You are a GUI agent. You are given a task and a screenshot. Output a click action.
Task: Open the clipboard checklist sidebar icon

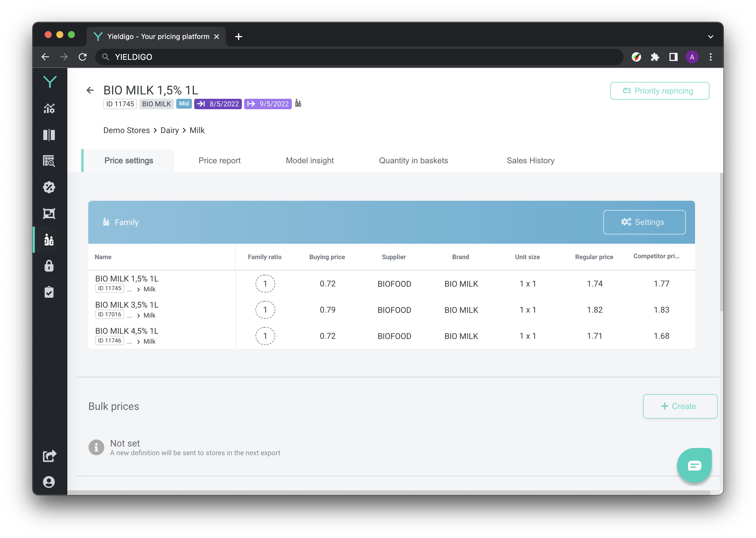click(49, 292)
